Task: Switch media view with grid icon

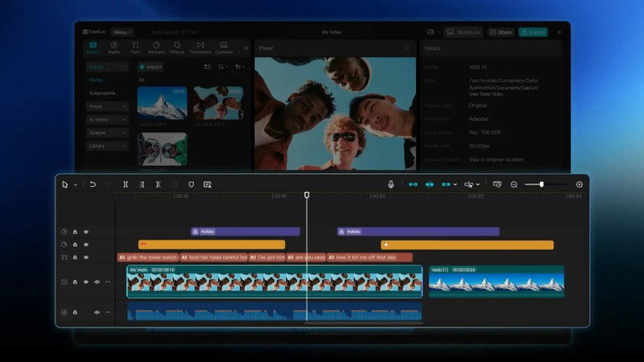Action: pos(207,67)
